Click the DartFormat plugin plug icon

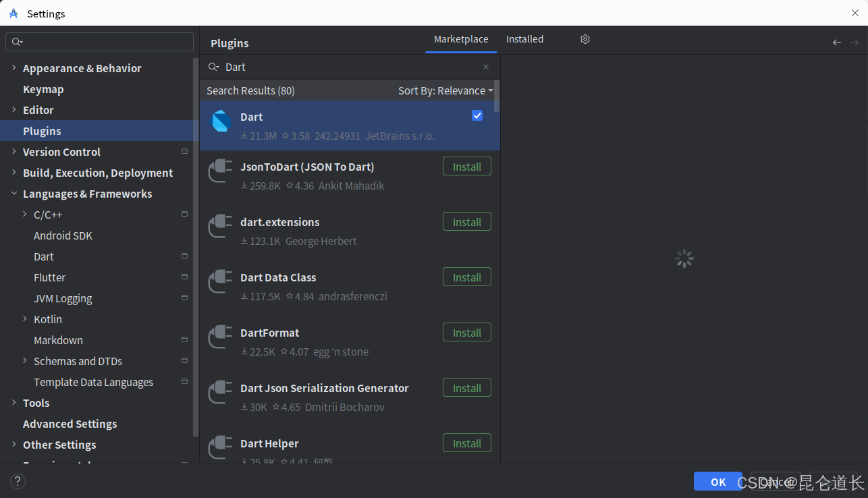220,337
